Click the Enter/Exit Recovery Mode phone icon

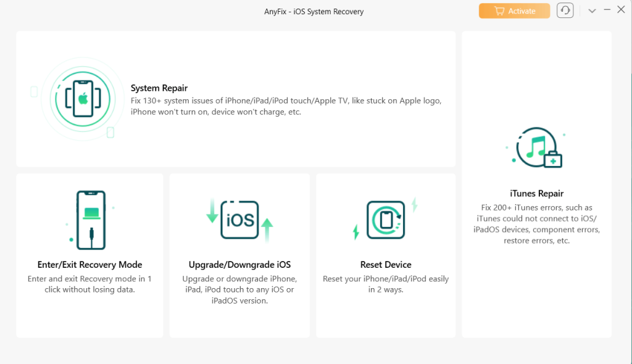91,220
